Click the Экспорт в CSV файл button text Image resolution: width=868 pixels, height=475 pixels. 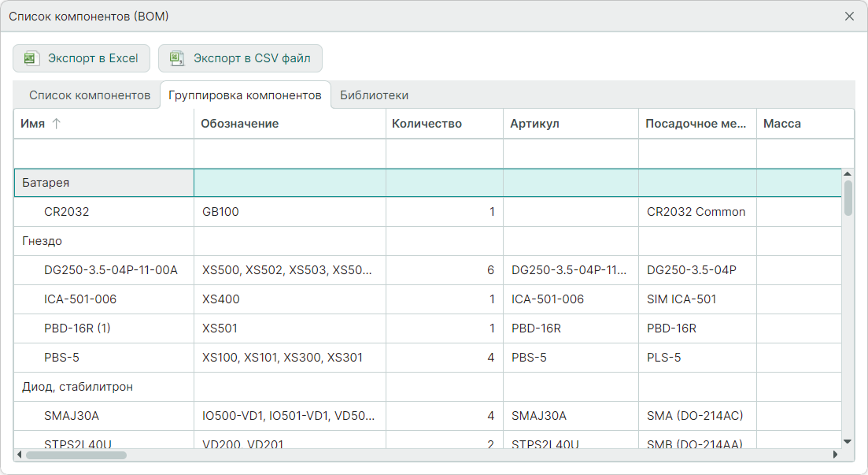(x=252, y=58)
